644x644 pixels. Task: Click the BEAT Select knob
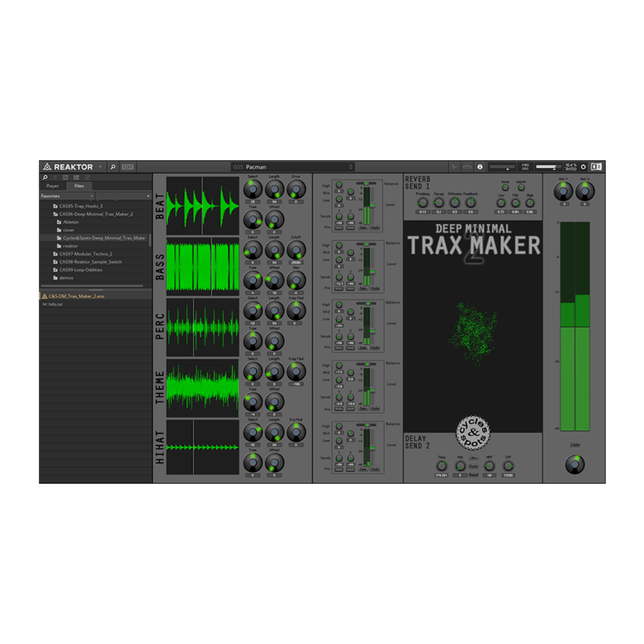tap(253, 189)
